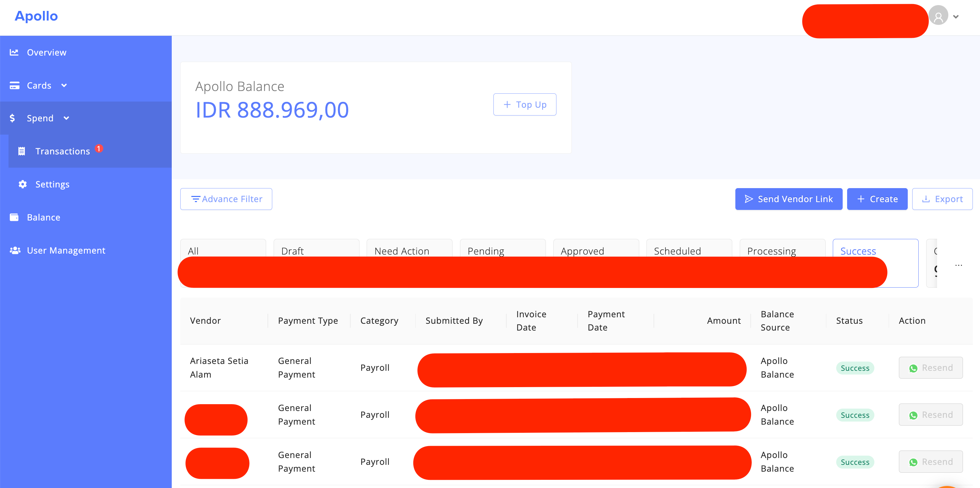
Task: Open the profile dropdown arrow
Action: 956,17
